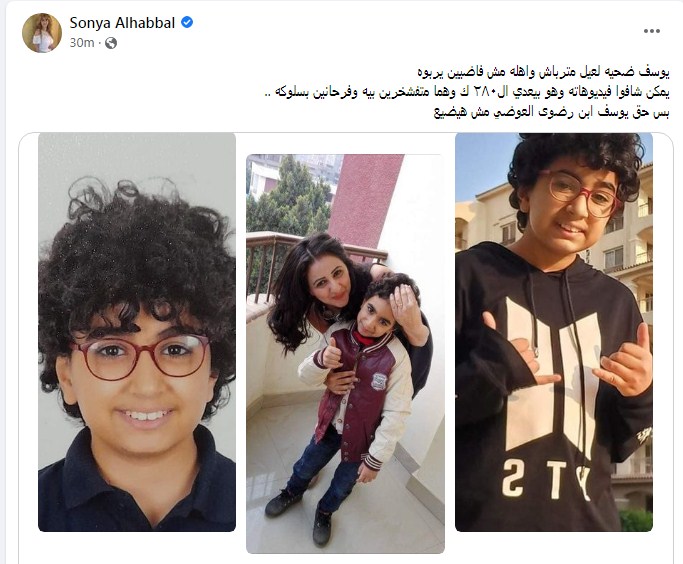Image resolution: width=683 pixels, height=564 pixels.
Task: Open the round profile avatar picture
Action: [x=42, y=33]
